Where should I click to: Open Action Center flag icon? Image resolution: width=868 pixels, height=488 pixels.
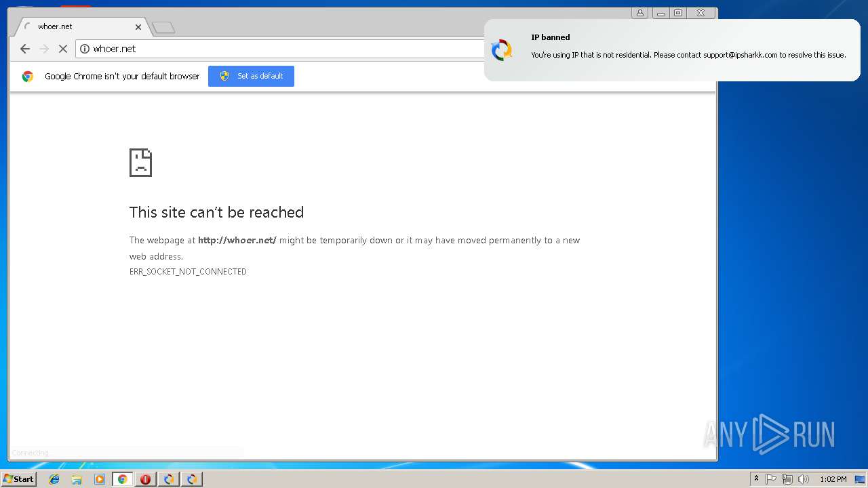[x=771, y=479]
